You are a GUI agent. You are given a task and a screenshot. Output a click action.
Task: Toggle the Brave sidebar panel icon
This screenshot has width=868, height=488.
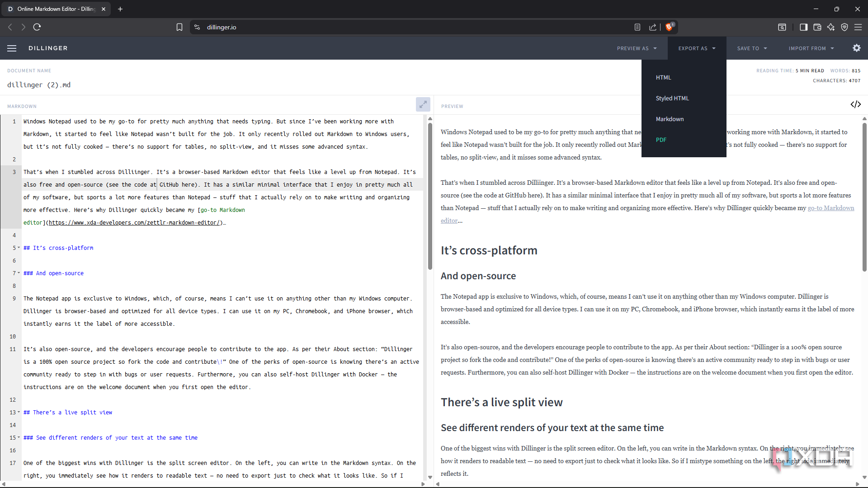(803, 27)
